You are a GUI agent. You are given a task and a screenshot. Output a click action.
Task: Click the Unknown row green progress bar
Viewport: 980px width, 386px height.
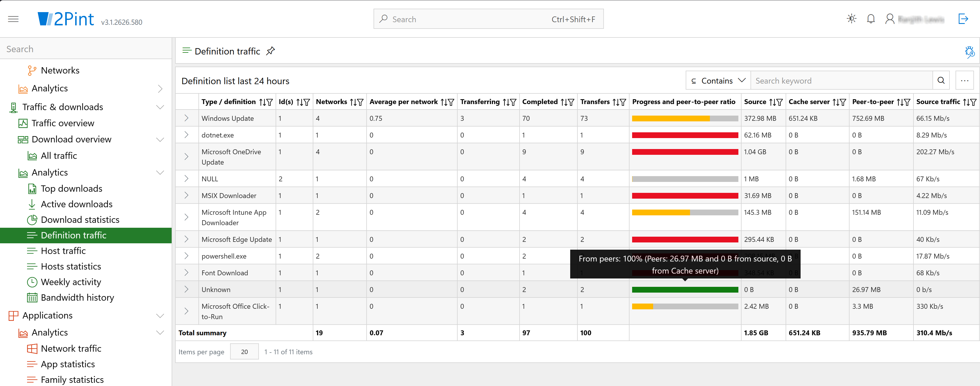click(x=685, y=290)
